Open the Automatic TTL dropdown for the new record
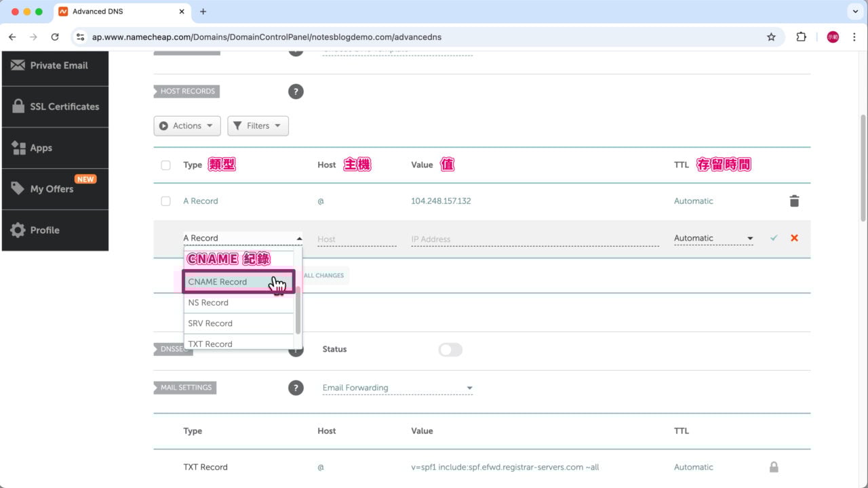 pyautogui.click(x=713, y=239)
